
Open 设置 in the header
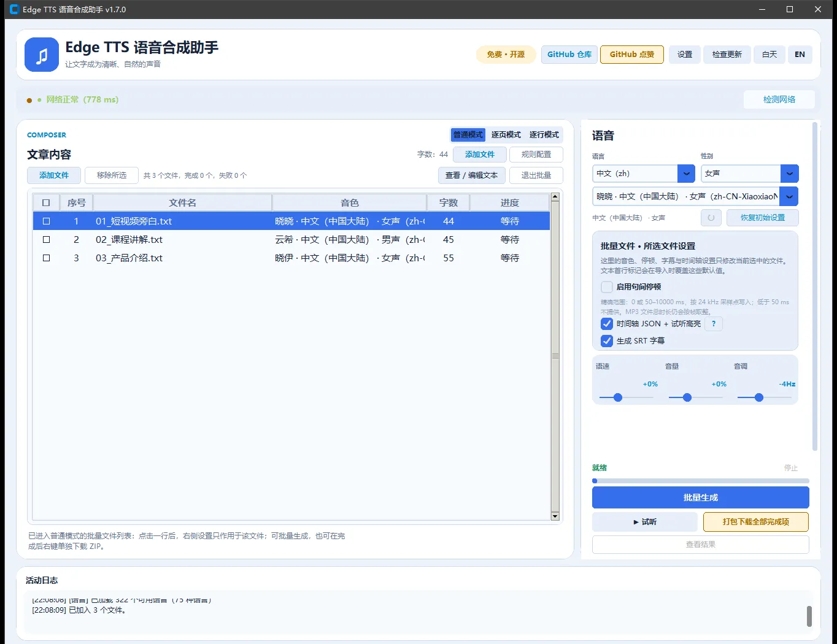(685, 55)
